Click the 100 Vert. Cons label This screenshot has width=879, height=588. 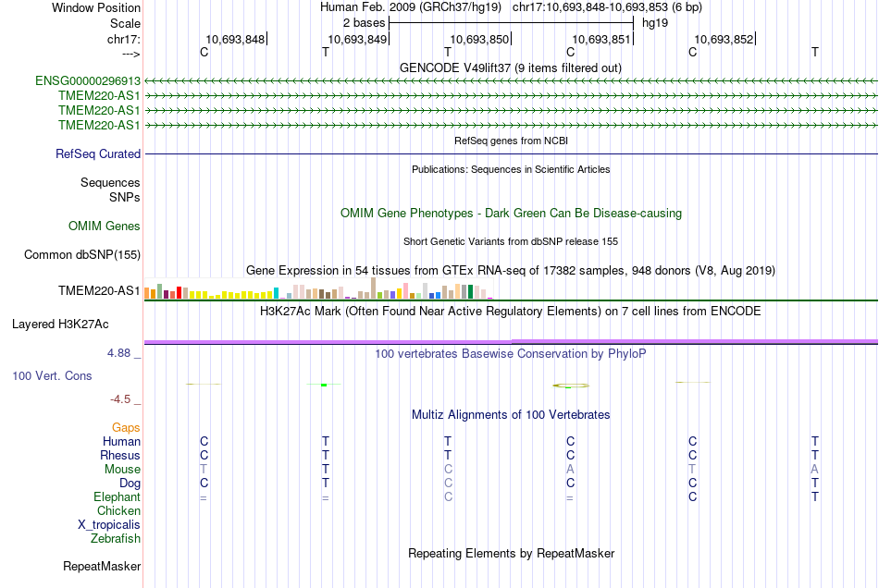(52, 375)
